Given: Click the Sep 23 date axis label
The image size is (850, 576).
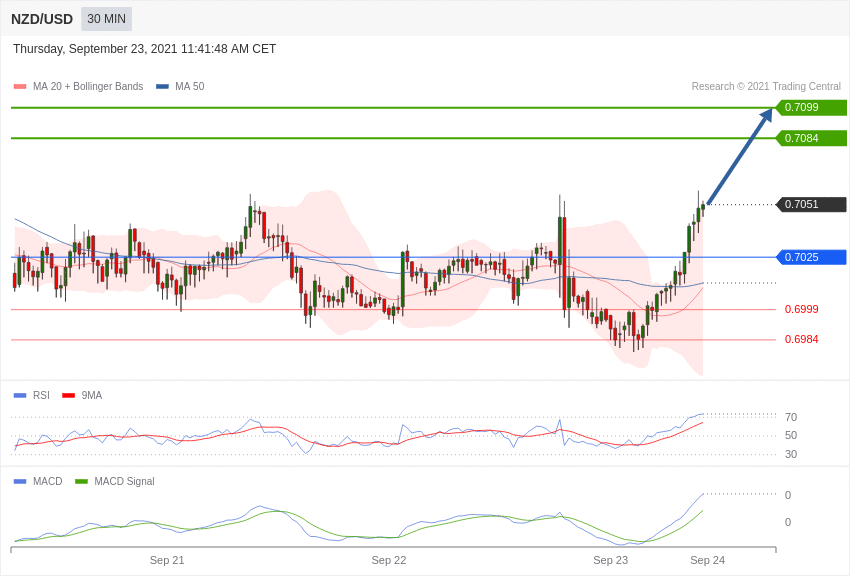Looking at the screenshot, I should point(610,560).
